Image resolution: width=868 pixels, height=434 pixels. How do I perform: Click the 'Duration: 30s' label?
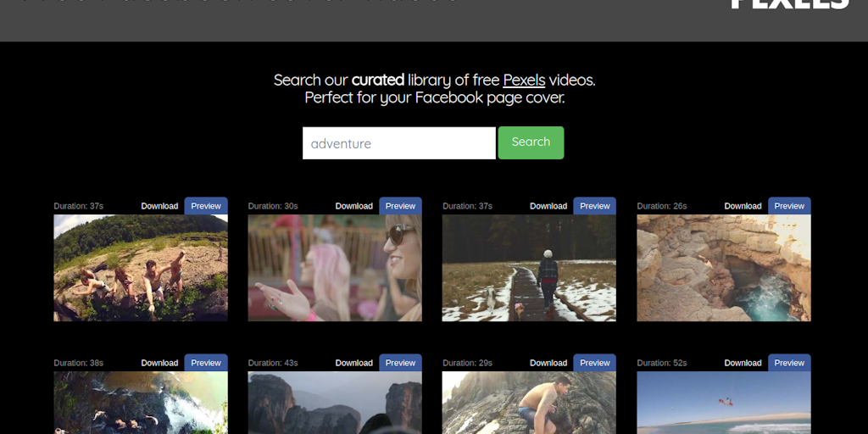pos(273,206)
